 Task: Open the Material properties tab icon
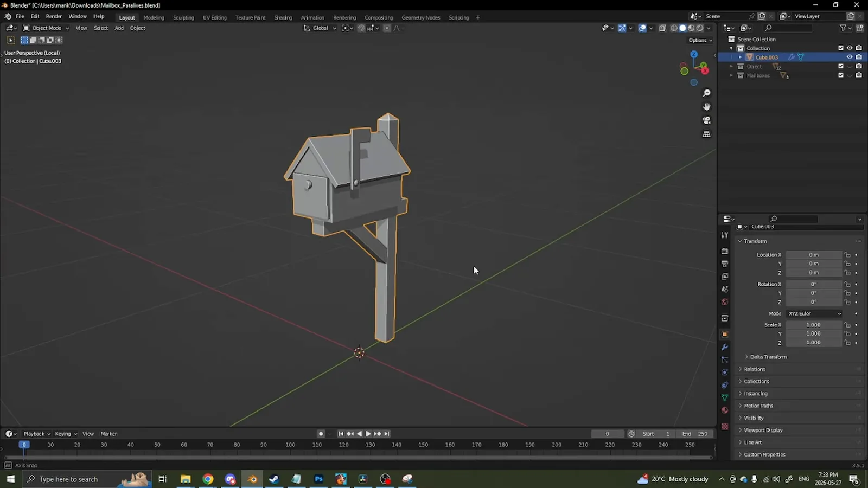[725, 410]
